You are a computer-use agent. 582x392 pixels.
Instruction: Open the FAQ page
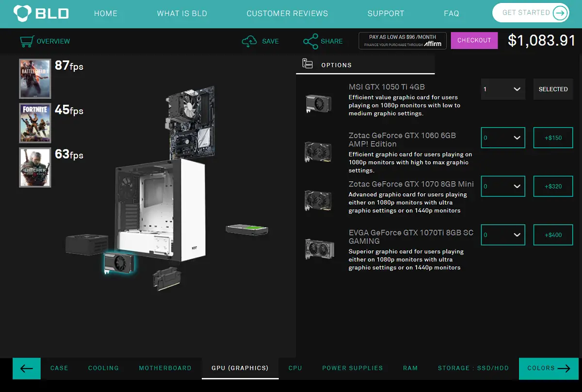click(451, 14)
